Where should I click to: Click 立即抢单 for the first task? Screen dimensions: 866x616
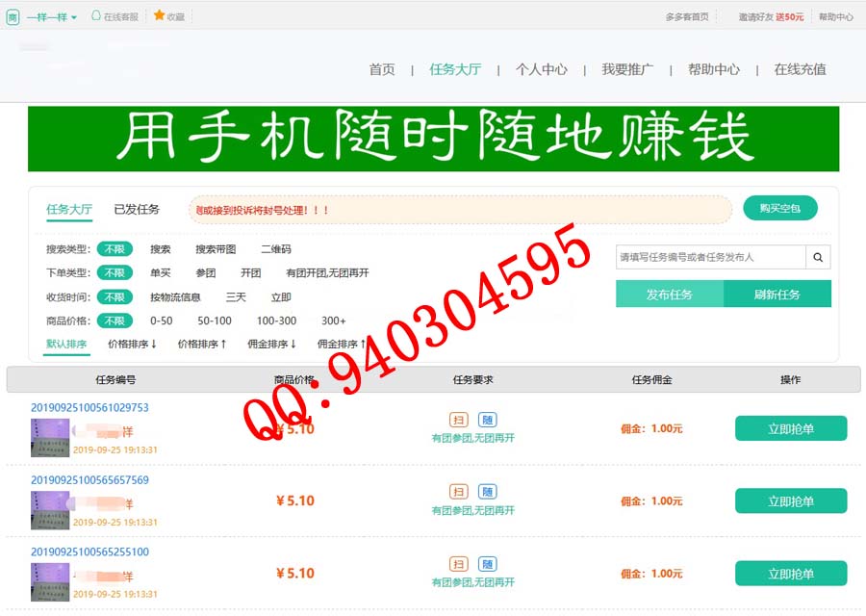(790, 429)
